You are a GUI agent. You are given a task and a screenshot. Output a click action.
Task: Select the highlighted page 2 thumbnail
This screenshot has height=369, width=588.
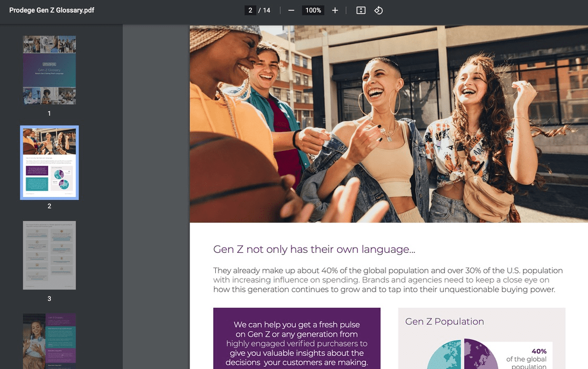(49, 162)
